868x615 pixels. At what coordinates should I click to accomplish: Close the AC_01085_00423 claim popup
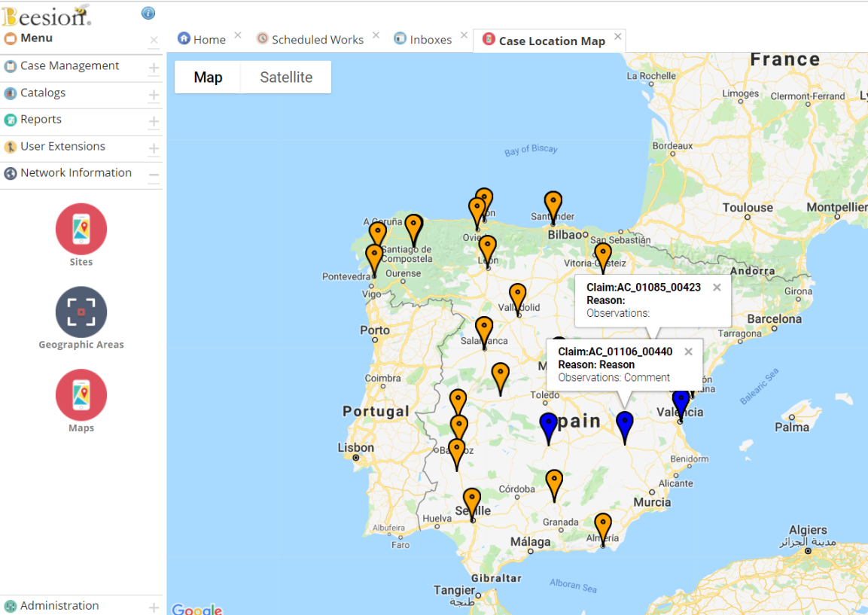pos(717,288)
